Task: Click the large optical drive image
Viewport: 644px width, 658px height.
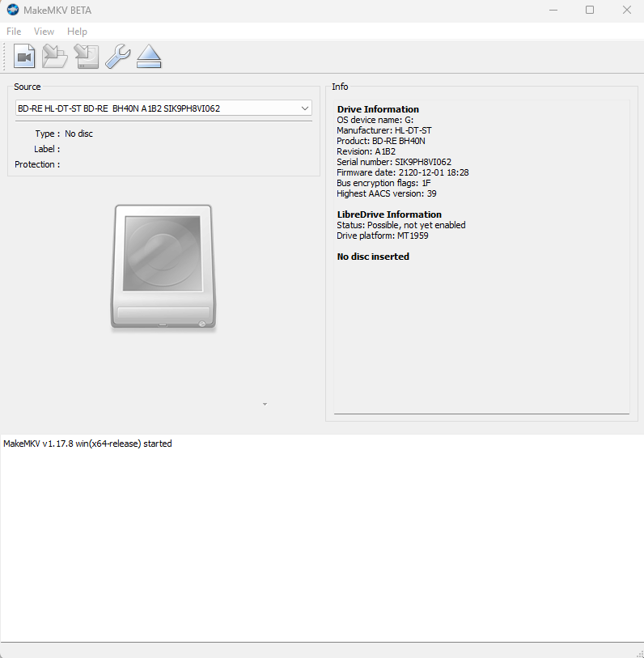Action: click(163, 267)
